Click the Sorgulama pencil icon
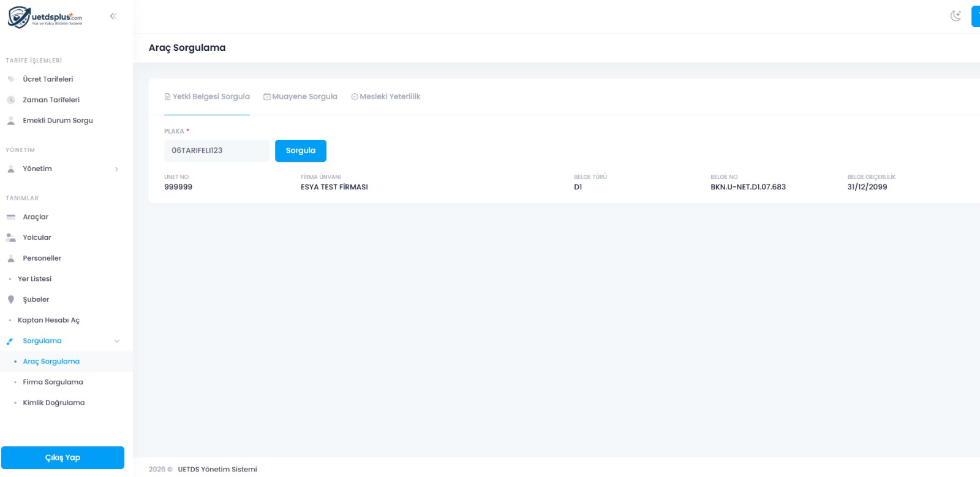Screen dimensions: 980x477 pos(10,342)
